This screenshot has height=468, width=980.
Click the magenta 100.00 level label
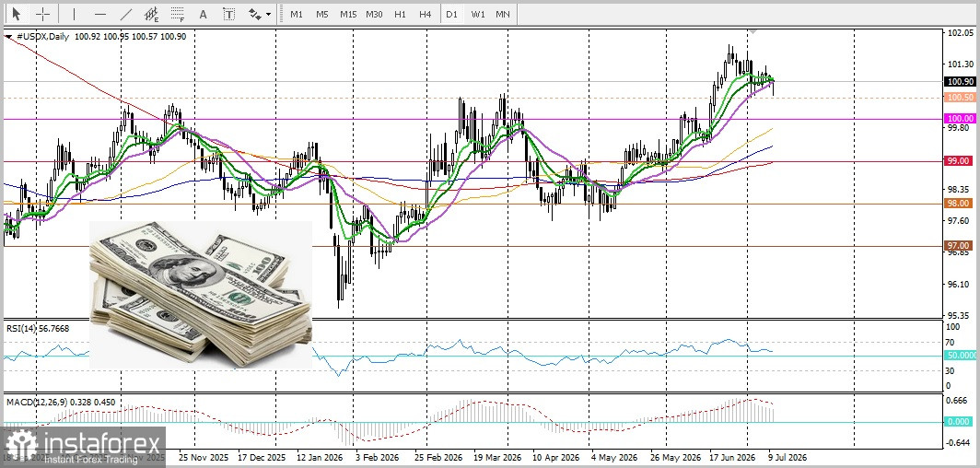[960, 119]
